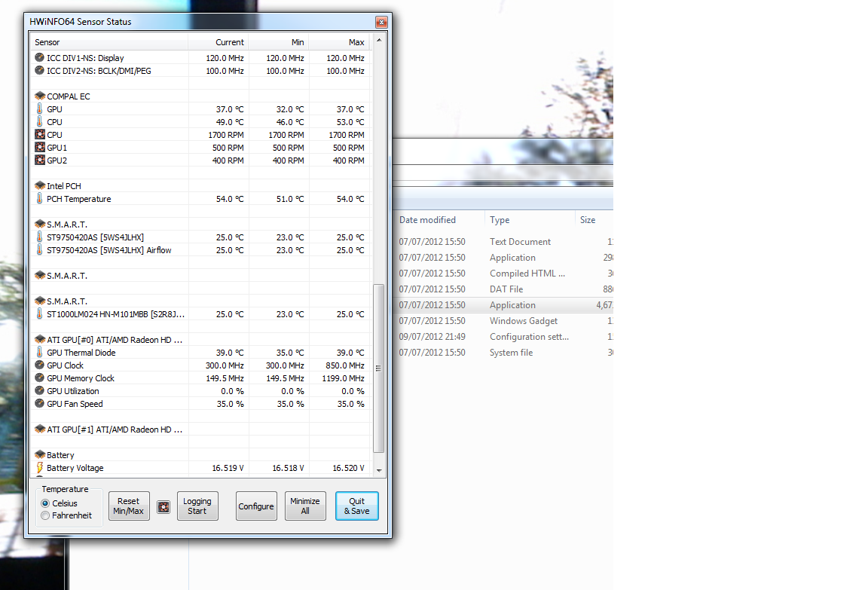Click the GPU Clock max value 850.0 MHz
This screenshot has height=590, width=868.
pos(345,365)
